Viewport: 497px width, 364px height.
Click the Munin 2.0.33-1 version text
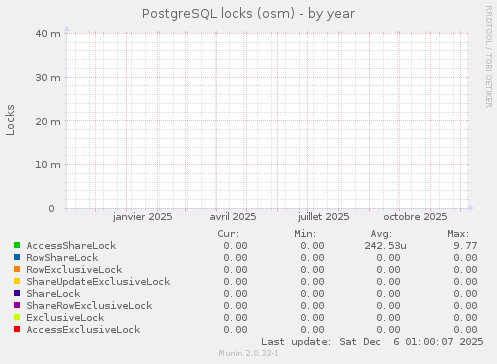[x=249, y=353]
